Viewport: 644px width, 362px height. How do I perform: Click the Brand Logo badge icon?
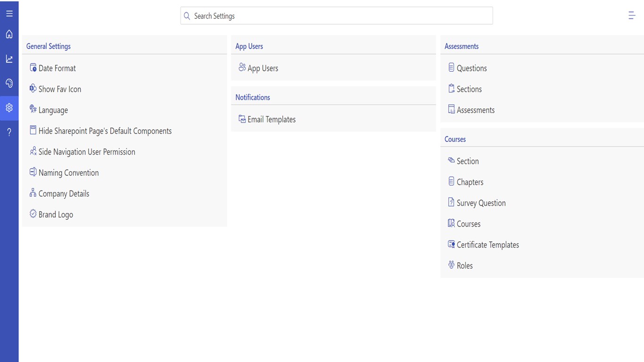click(33, 214)
